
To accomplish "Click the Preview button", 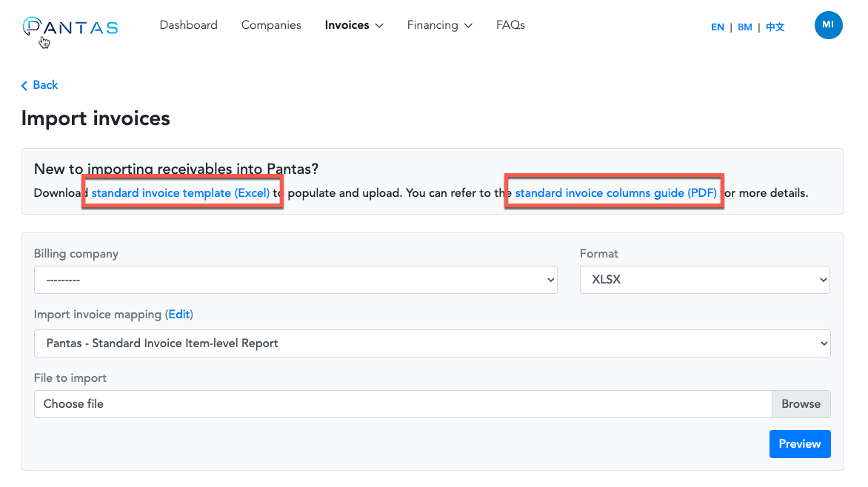I will click(800, 444).
